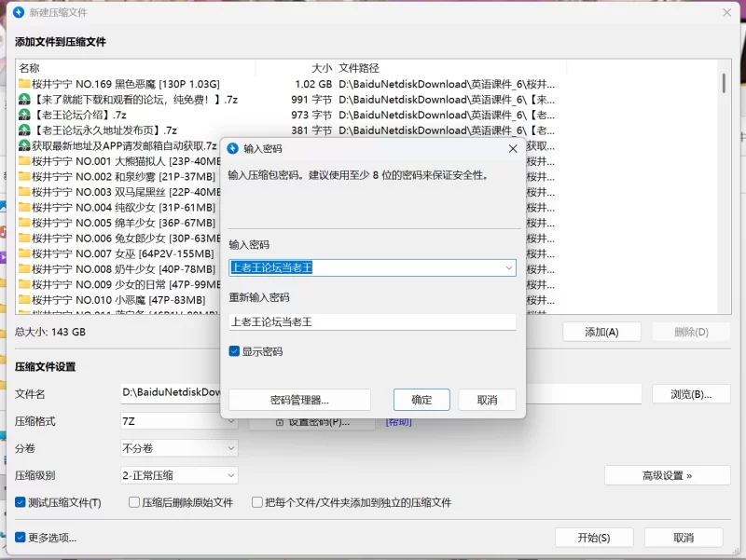Uncheck the 显示密码 checkbox
The image size is (746, 560).
point(235,351)
